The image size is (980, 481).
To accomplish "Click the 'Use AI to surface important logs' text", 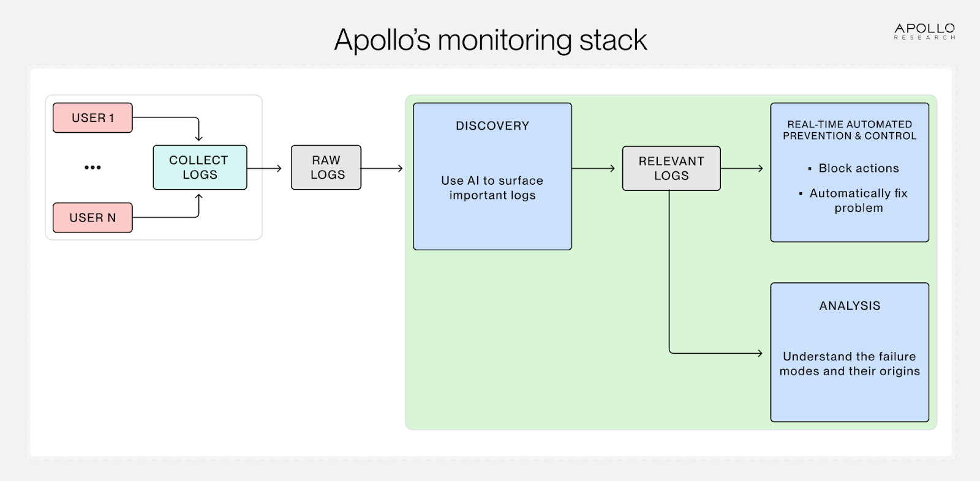I will (x=492, y=188).
